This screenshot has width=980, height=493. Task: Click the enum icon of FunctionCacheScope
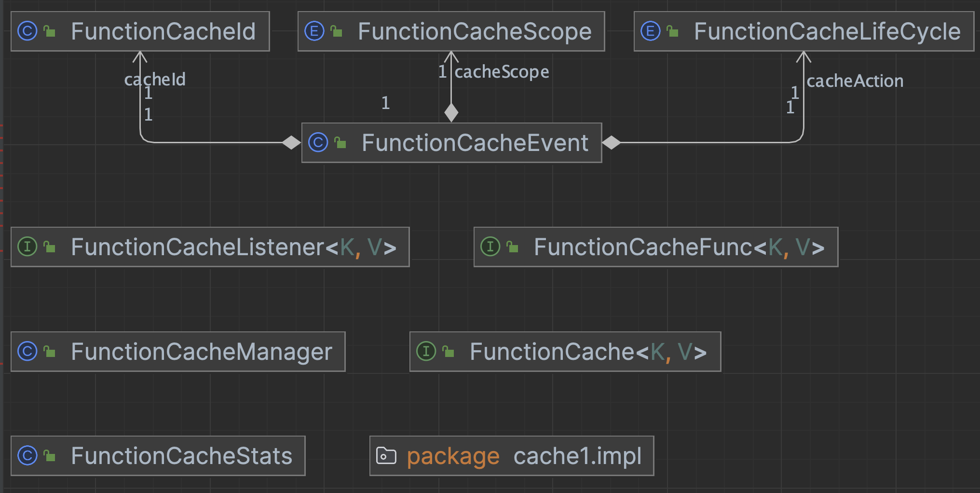[x=314, y=32]
